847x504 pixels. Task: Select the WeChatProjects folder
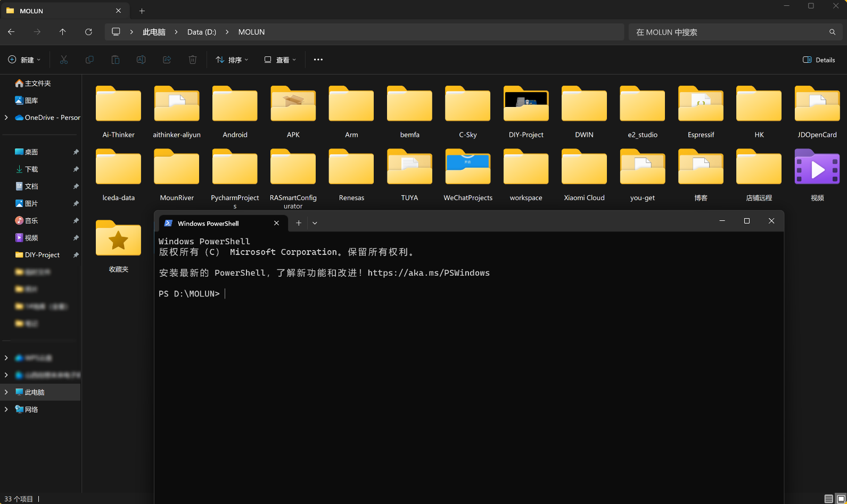click(x=468, y=175)
